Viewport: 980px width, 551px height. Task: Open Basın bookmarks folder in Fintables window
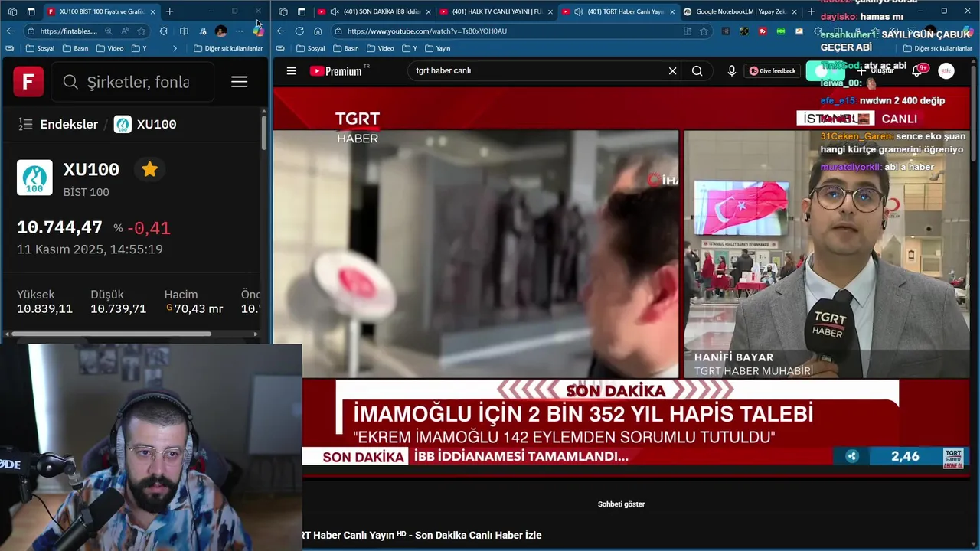tap(75, 48)
